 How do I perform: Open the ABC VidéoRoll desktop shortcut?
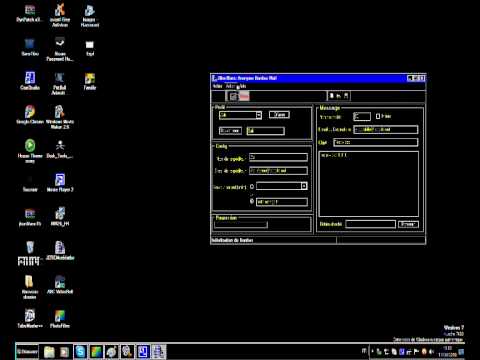click(x=60, y=284)
